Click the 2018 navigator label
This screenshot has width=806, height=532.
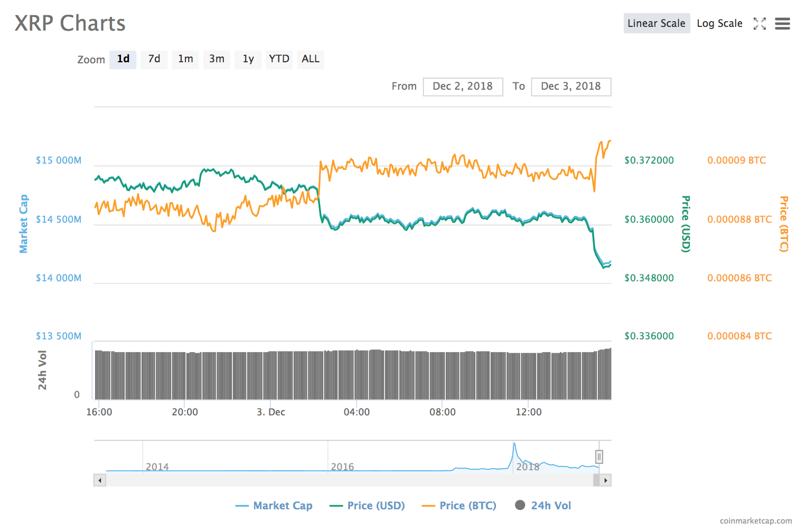point(528,467)
